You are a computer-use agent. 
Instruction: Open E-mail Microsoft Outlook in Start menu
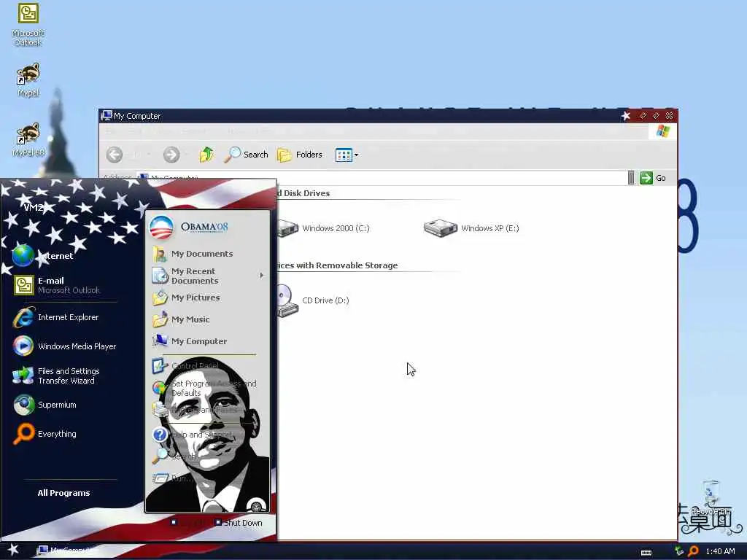[57, 285]
